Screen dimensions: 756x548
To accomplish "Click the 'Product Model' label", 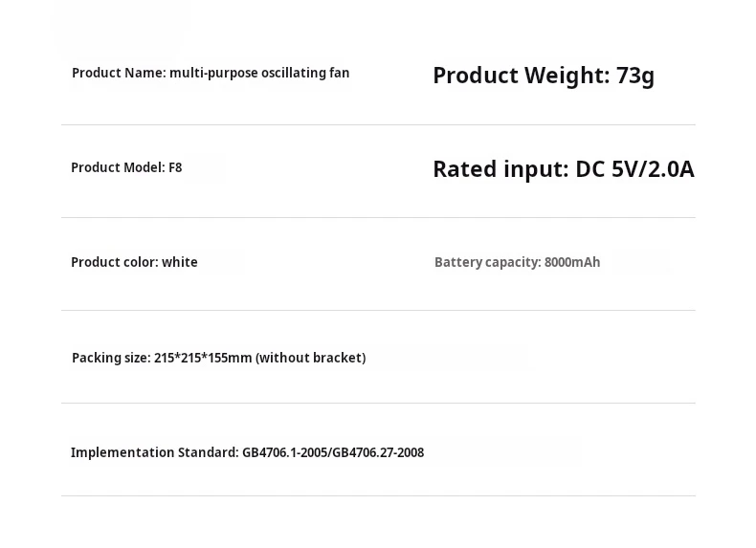I will tap(117, 167).
